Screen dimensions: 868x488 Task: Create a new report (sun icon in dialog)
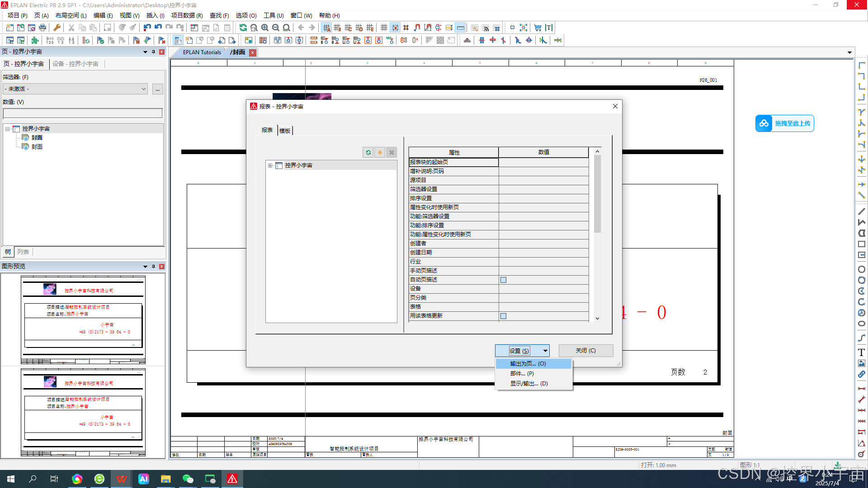click(x=380, y=152)
